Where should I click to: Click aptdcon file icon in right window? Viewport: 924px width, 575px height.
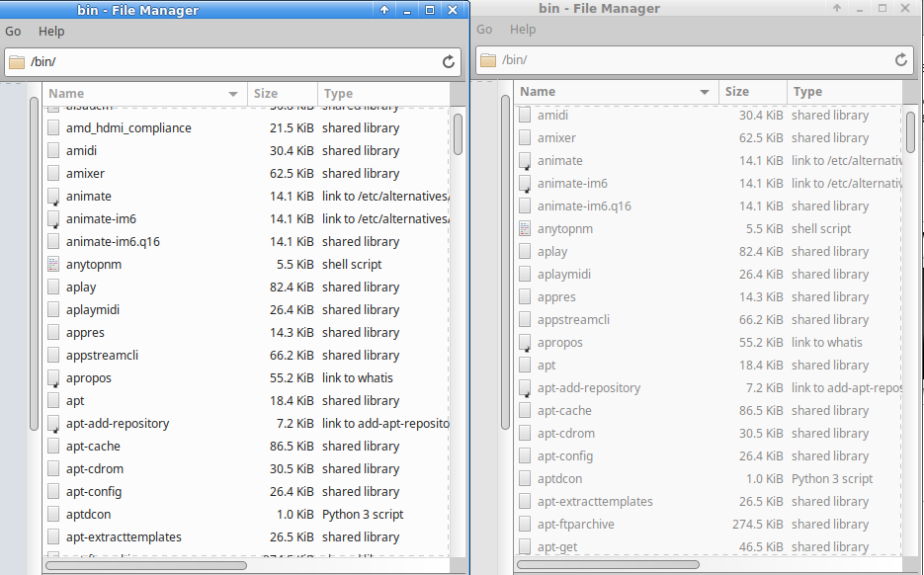[525, 479]
